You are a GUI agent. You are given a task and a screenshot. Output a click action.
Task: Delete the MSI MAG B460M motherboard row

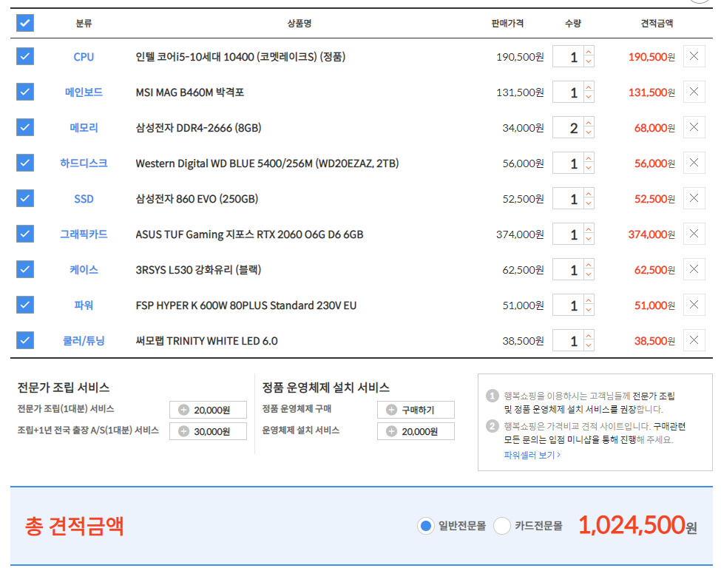694,92
